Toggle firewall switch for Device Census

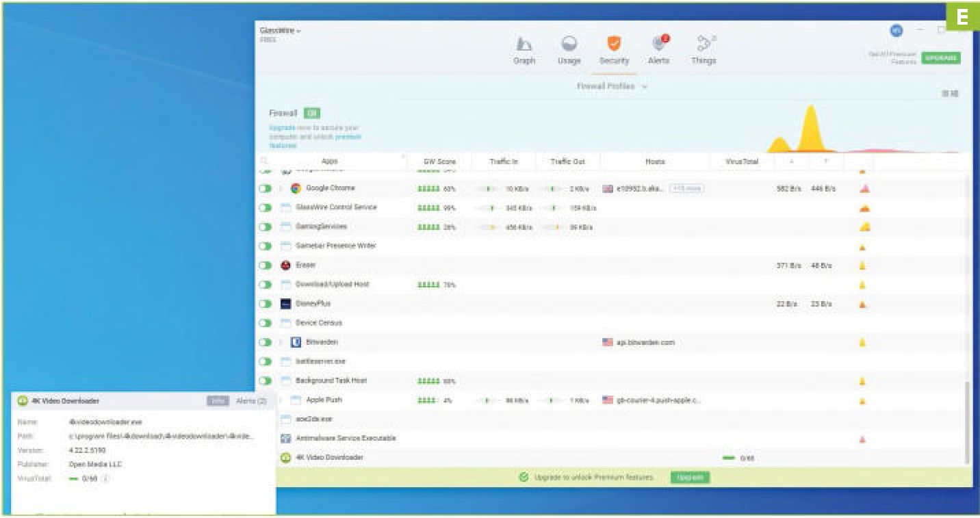click(x=266, y=322)
